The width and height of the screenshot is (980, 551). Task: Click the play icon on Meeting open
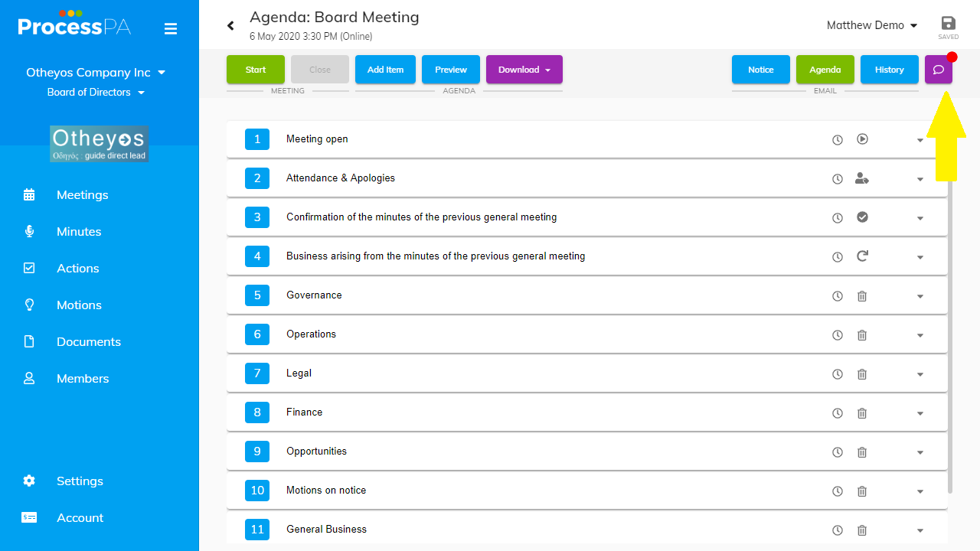coord(862,139)
